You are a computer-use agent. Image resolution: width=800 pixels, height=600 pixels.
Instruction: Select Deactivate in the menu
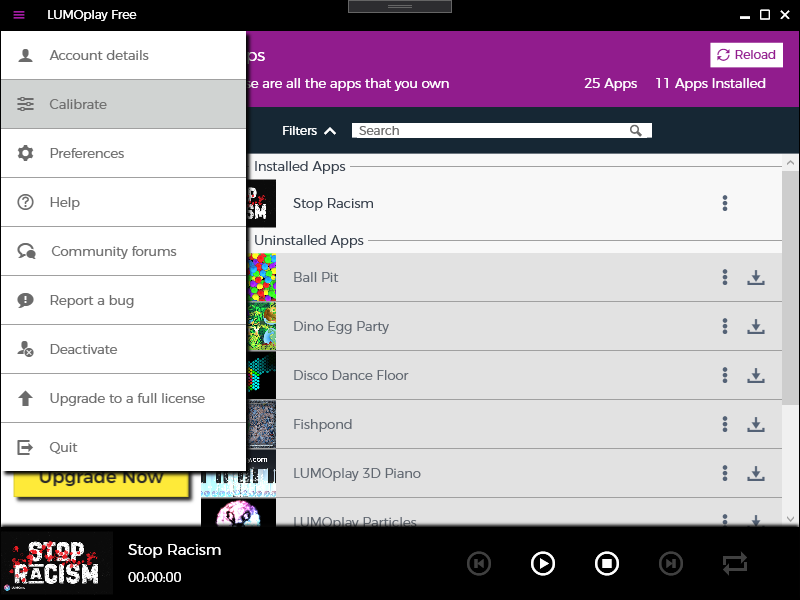[123, 349]
